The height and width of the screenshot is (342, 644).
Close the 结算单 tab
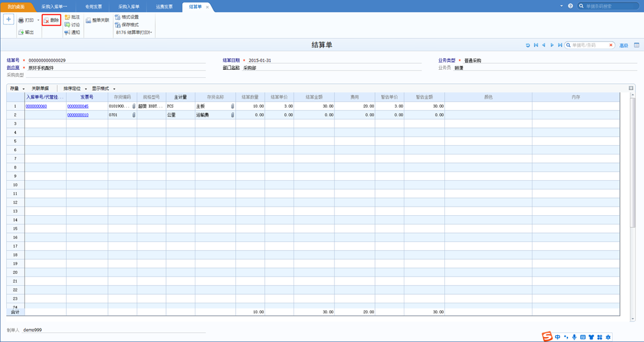(x=207, y=7)
